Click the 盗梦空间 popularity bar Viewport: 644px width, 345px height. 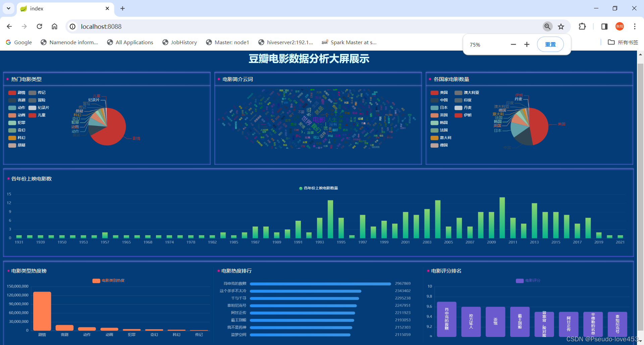tap(300, 335)
